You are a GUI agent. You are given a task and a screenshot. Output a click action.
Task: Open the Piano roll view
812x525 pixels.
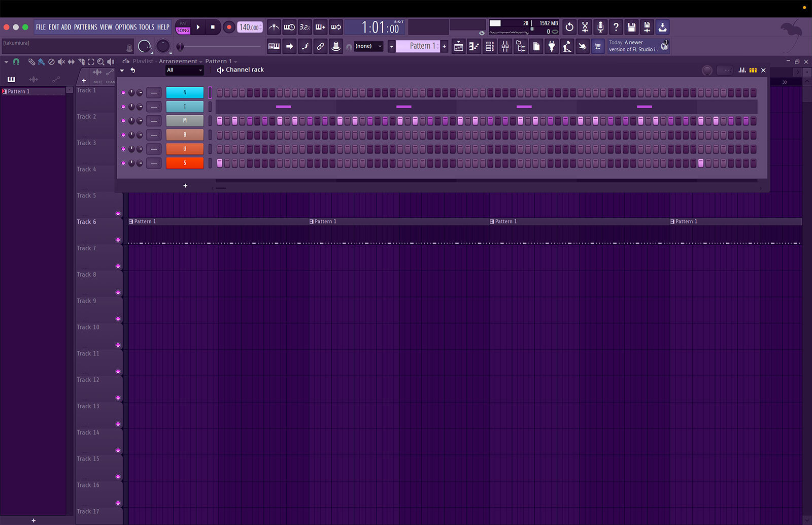474,46
